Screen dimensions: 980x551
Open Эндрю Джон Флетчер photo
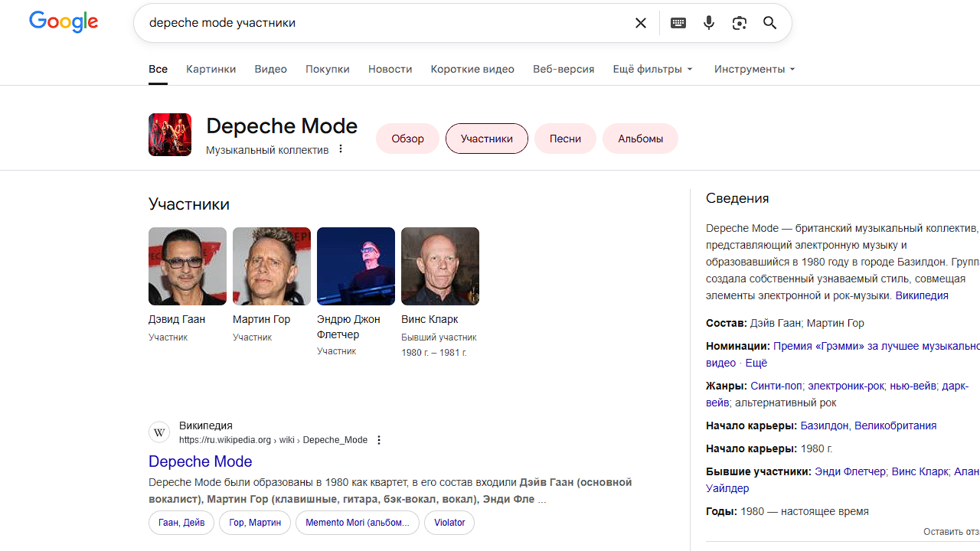[356, 266]
